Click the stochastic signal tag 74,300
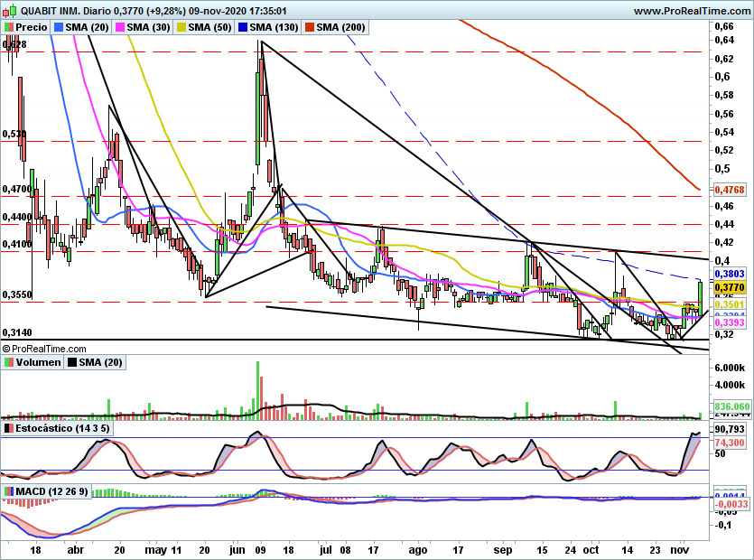The width and height of the screenshot is (754, 560). click(730, 443)
